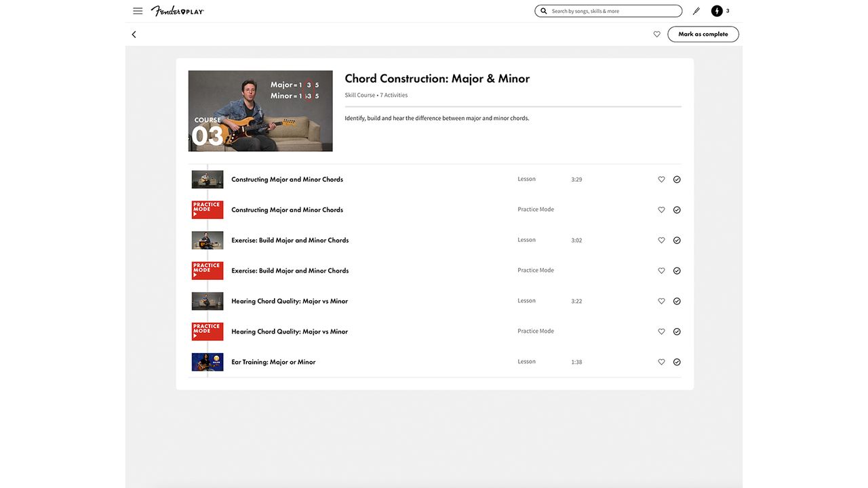Open Ear Training lesson thumbnail
Image resolution: width=868 pixels, height=488 pixels.
[208, 362]
